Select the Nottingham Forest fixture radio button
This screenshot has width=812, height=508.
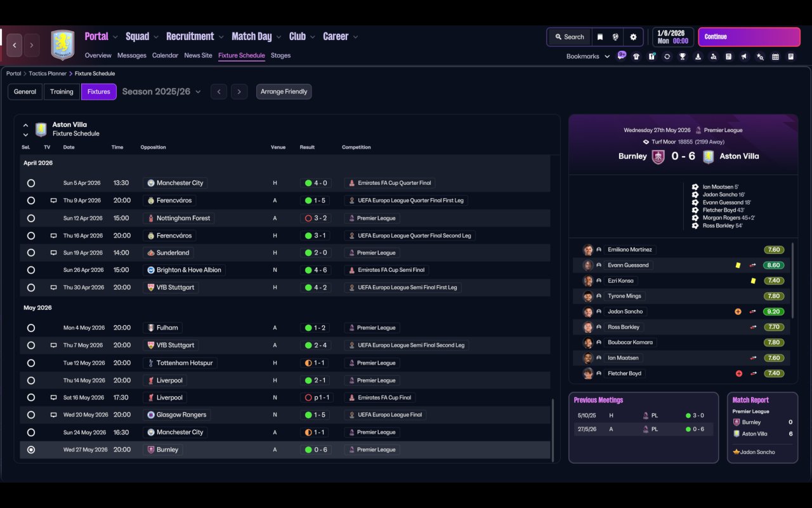[31, 218]
